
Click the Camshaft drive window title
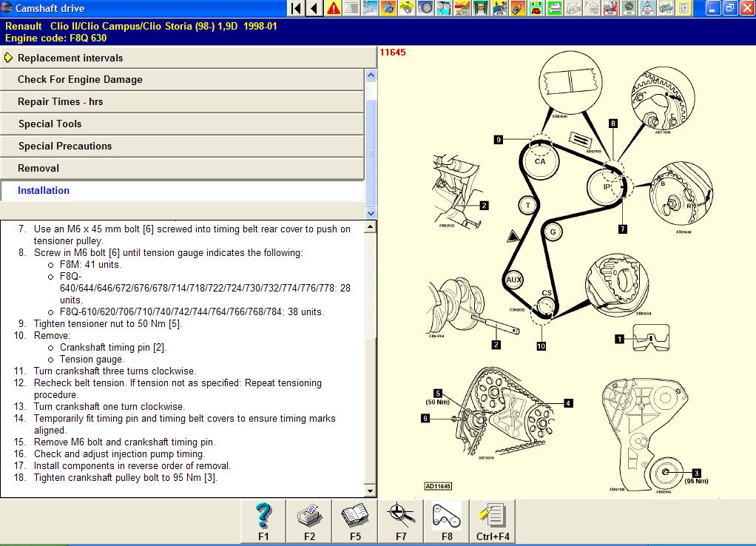pyautogui.click(x=50, y=8)
